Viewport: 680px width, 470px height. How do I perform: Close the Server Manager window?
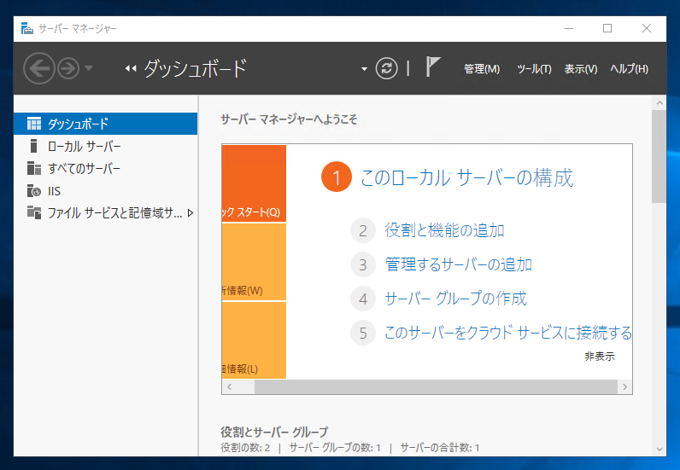[647, 29]
